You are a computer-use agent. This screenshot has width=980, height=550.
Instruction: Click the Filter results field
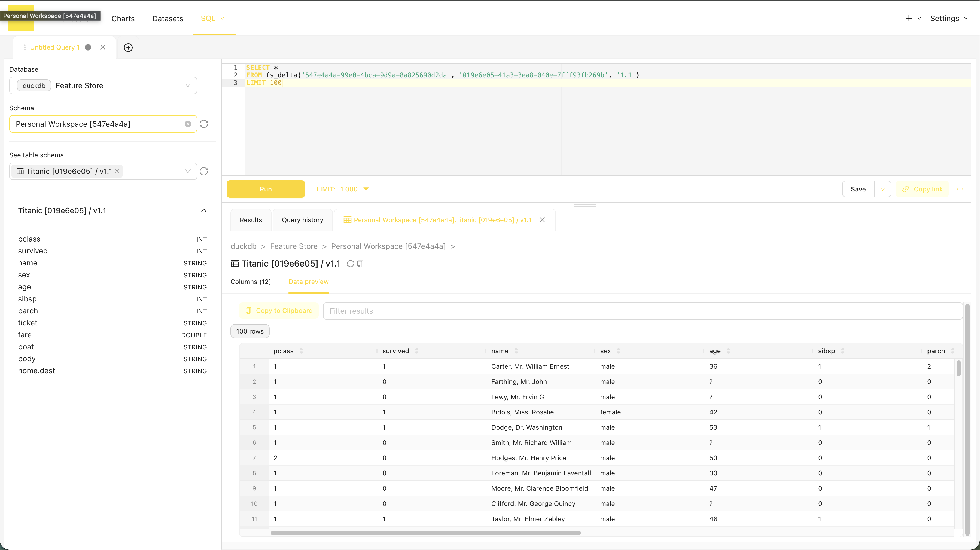pos(643,311)
